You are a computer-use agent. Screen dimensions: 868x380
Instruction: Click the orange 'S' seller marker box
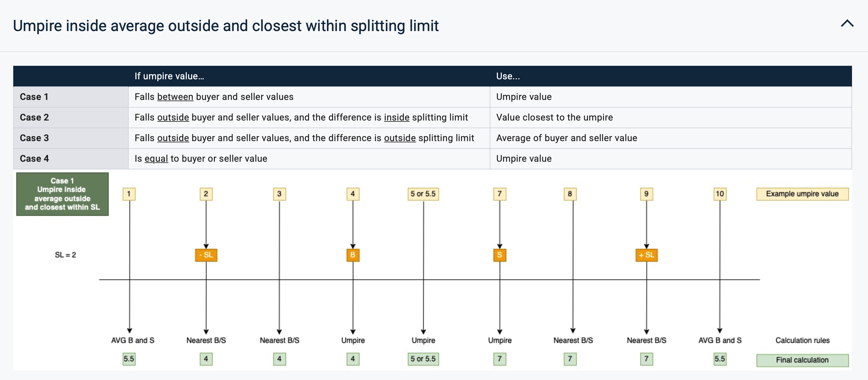(499, 255)
